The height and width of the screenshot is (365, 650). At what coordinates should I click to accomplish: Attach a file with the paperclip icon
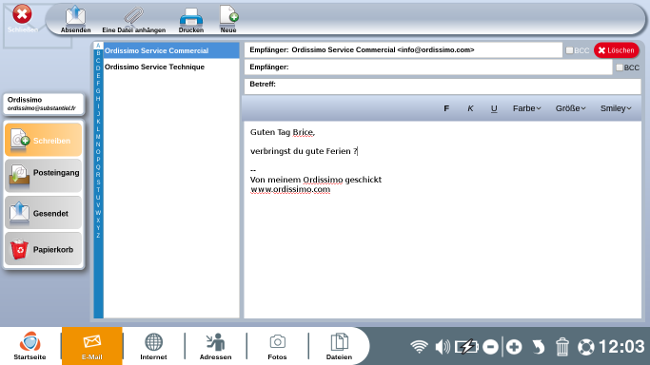[133, 19]
